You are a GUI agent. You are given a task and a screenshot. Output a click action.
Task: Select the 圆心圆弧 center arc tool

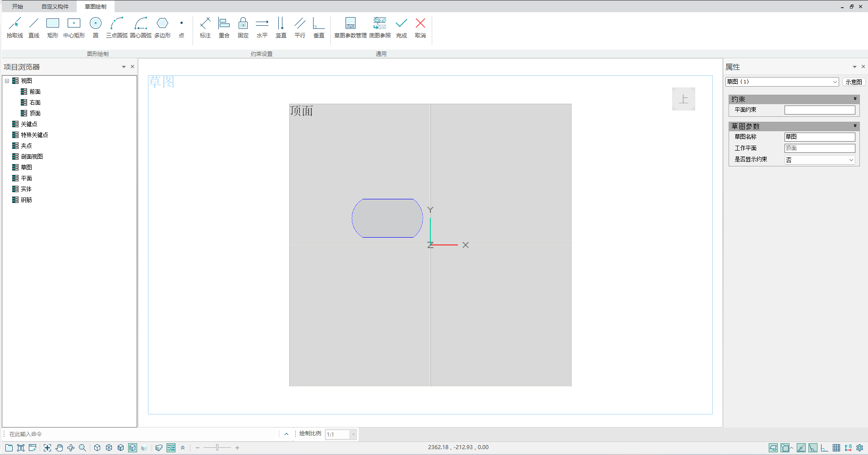[x=140, y=28]
